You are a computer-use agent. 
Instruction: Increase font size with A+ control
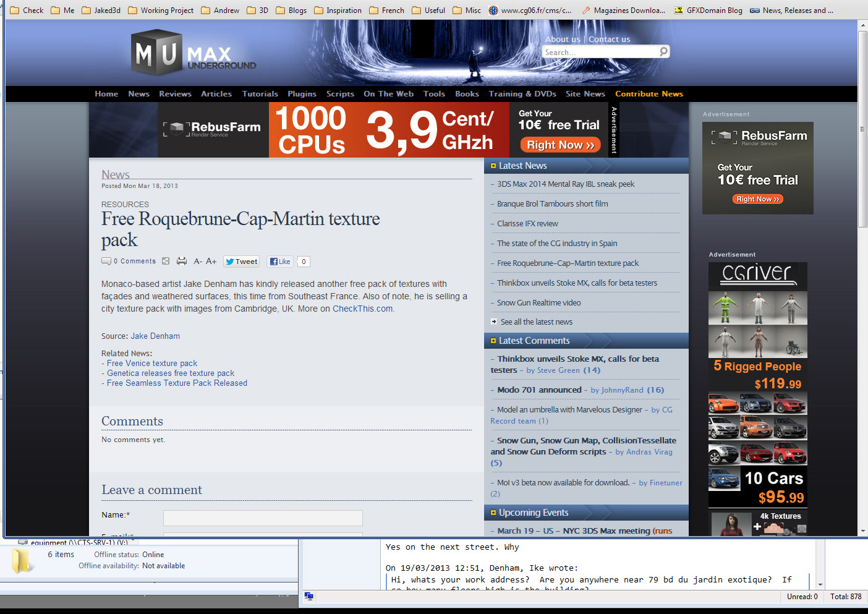[211, 262]
